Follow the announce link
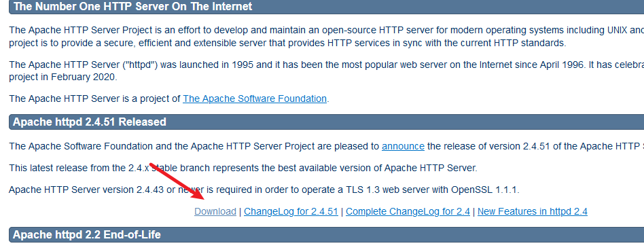Image resolution: width=644 pixels, height=250 pixels. tap(403, 146)
